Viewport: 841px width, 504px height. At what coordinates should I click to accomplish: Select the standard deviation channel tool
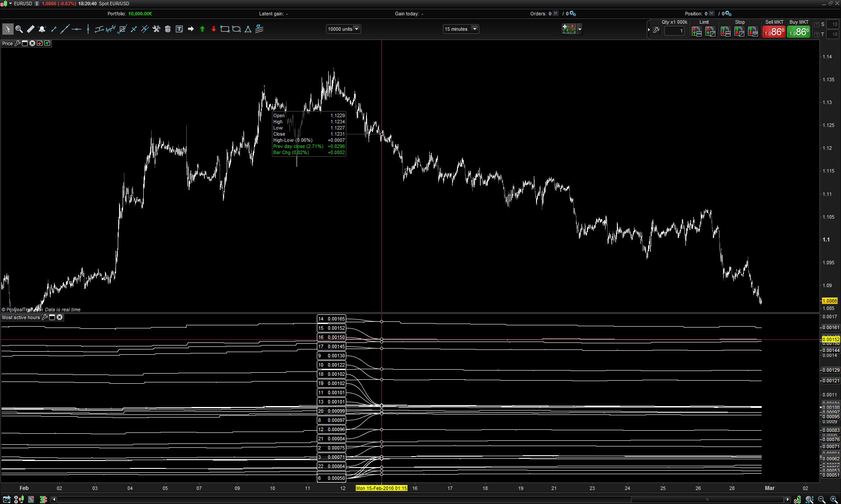(x=259, y=29)
